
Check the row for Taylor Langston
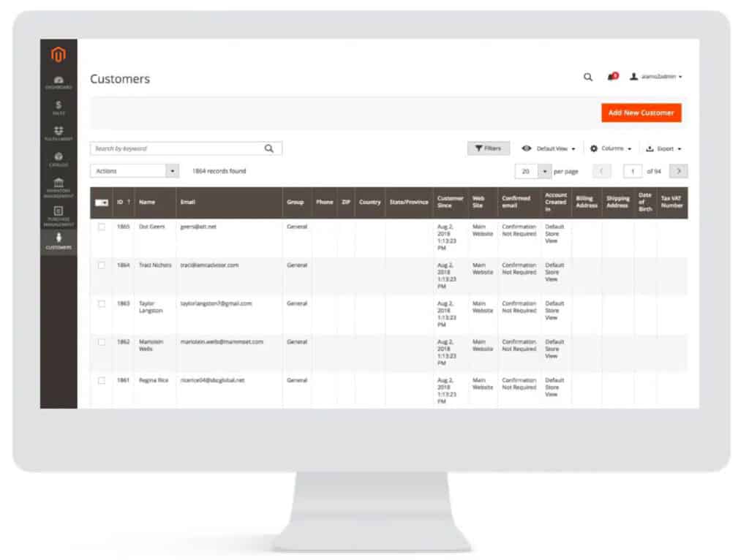tap(102, 303)
